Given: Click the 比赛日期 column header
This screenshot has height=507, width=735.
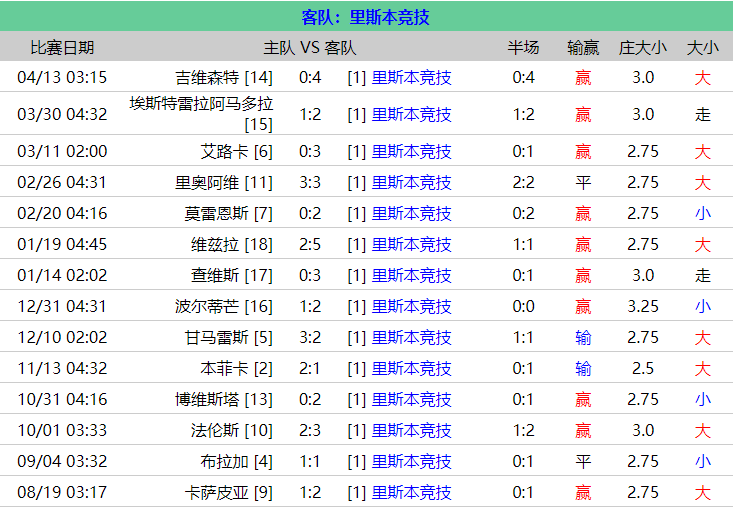Looking at the screenshot, I should (x=62, y=47).
